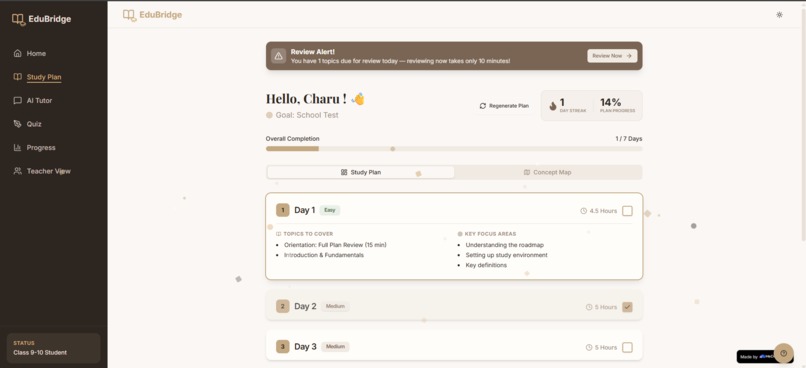Click the warning triangle icon in Review Alert
The image size is (806, 368).
(278, 56)
